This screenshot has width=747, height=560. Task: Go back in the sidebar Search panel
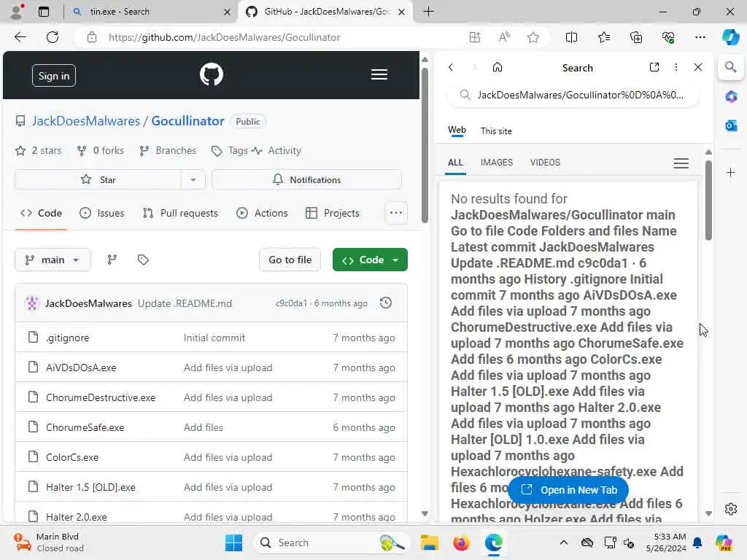pos(451,67)
